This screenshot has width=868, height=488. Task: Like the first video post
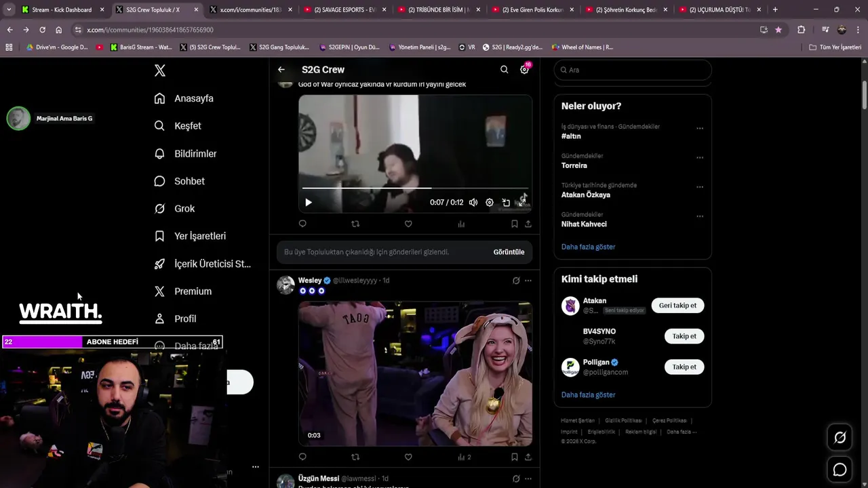[408, 224]
